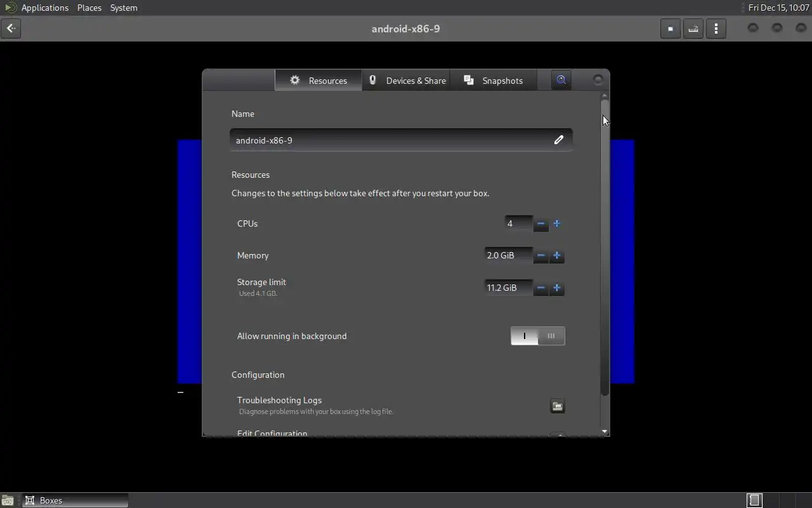Click the Memory value field showing 2.0 GiB
The width and height of the screenshot is (812, 508).
[509, 255]
